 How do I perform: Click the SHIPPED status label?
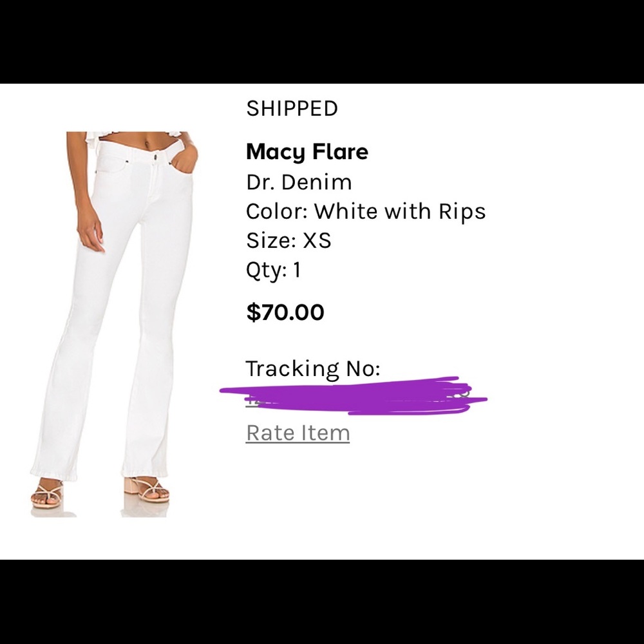point(291,108)
